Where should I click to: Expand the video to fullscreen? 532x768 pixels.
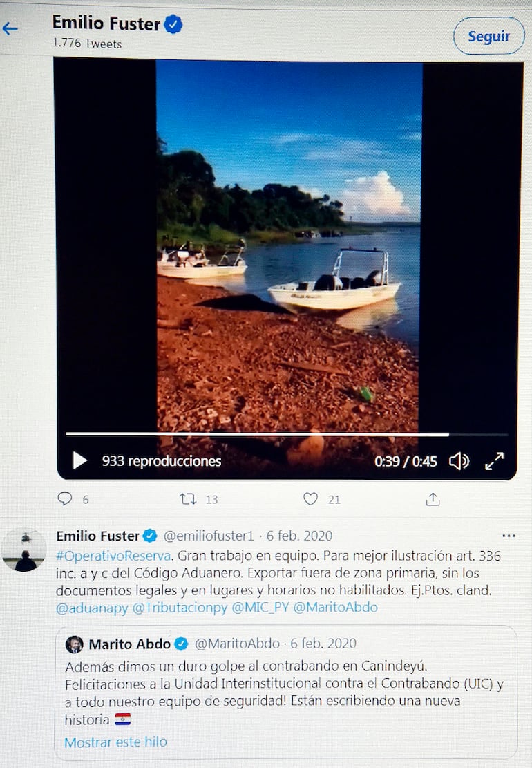(495, 461)
